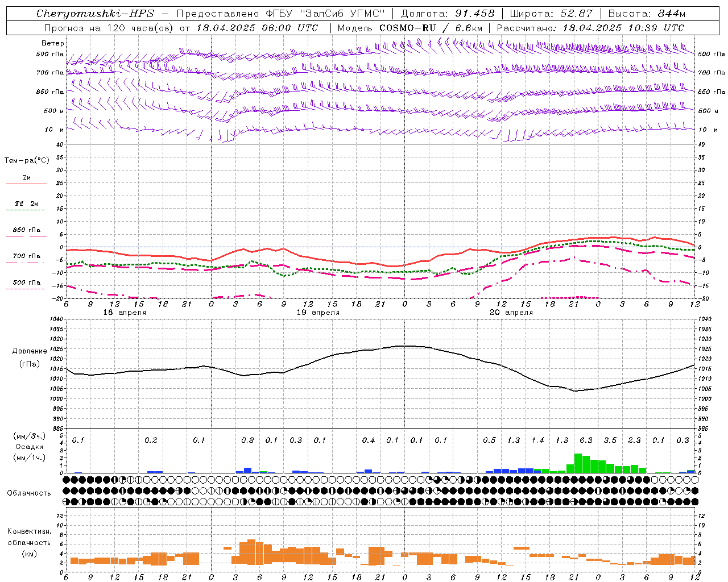728x582 pixels.
Task: Click the (мм/3ч.) precipitation unit label
Action: pyautogui.click(x=29, y=436)
